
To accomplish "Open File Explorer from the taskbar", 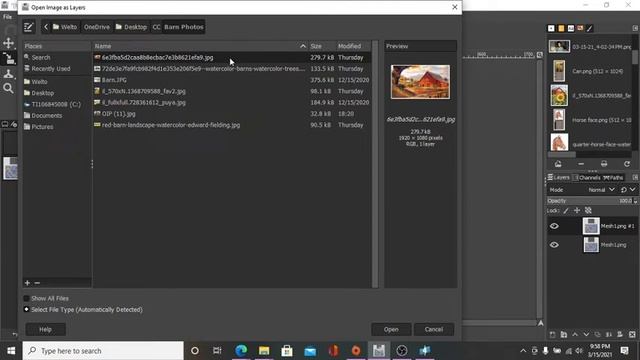I will 264,351.
